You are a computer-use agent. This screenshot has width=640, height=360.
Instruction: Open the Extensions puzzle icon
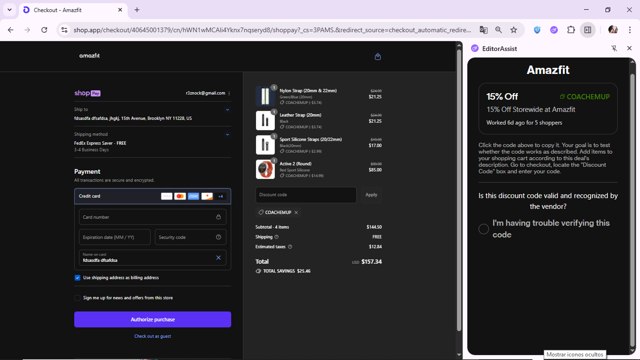coord(571,30)
